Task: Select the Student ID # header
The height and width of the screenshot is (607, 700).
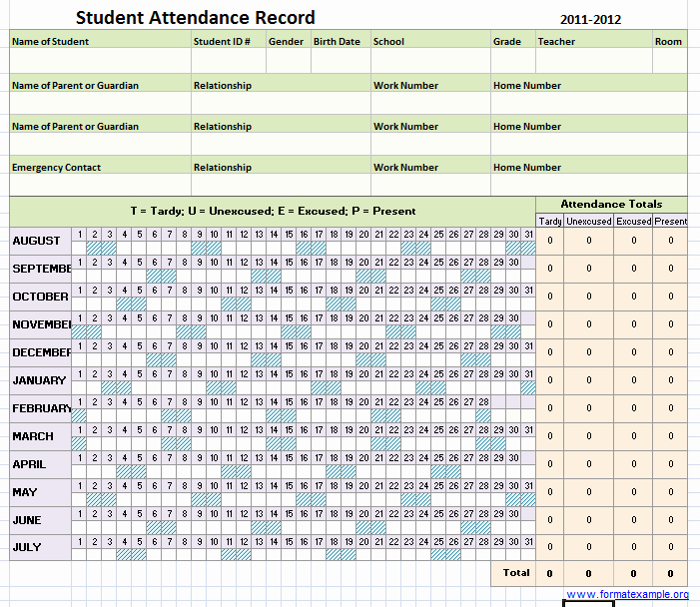Action: (x=229, y=39)
